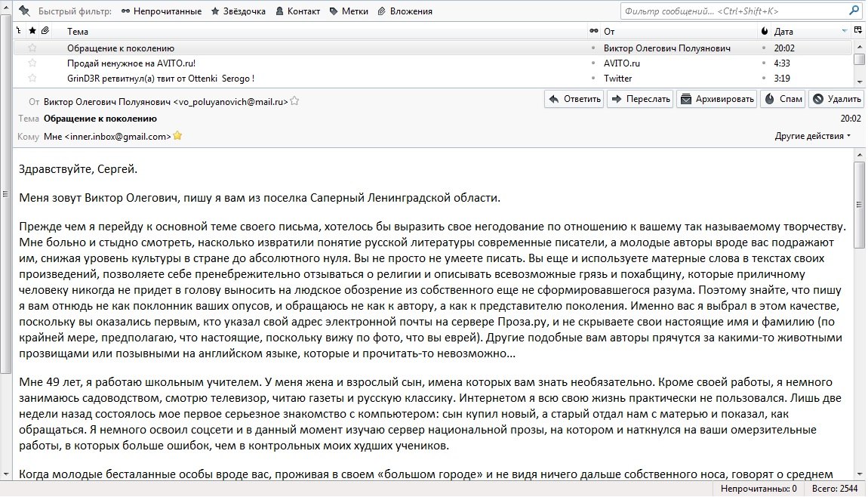Click yellow star next to recipient address
The width and height of the screenshot is (868, 497).
click(177, 135)
